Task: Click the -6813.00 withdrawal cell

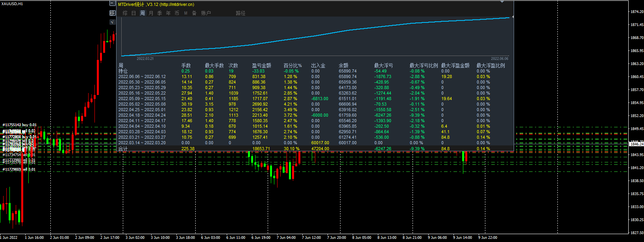Action: pos(320,99)
